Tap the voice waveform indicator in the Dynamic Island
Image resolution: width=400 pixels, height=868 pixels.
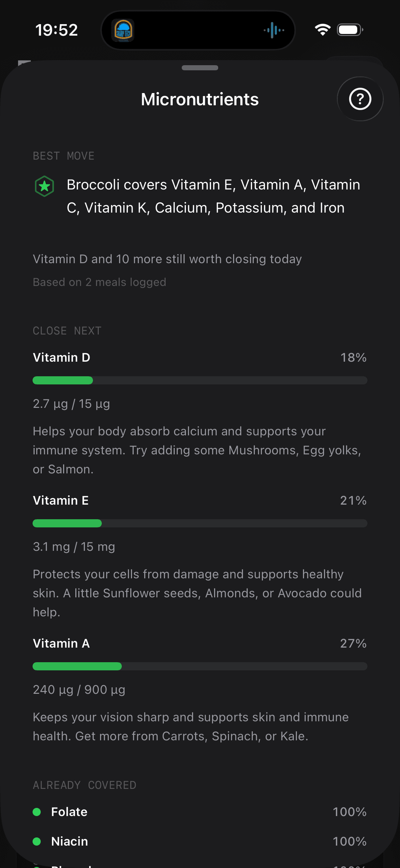[273, 30]
